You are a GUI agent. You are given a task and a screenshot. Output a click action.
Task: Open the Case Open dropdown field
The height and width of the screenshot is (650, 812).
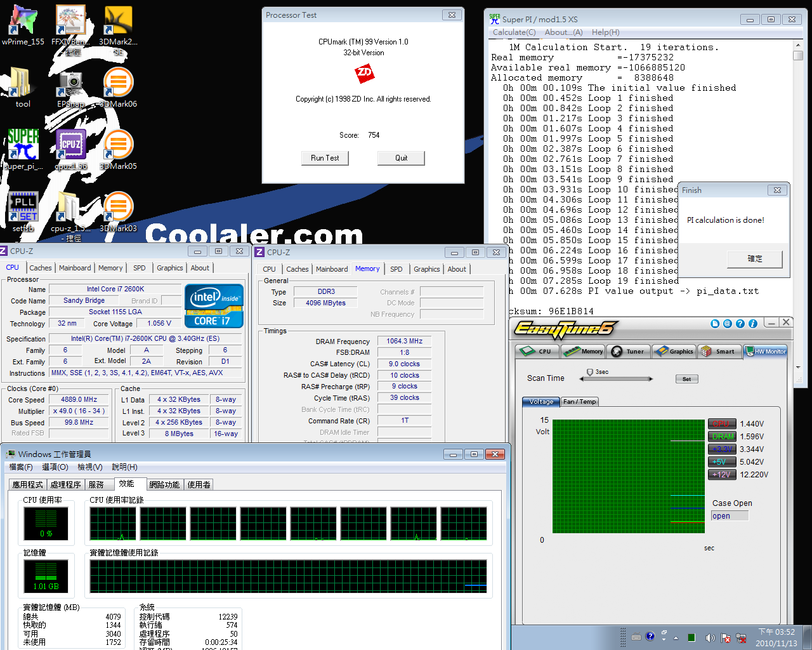coord(730,516)
